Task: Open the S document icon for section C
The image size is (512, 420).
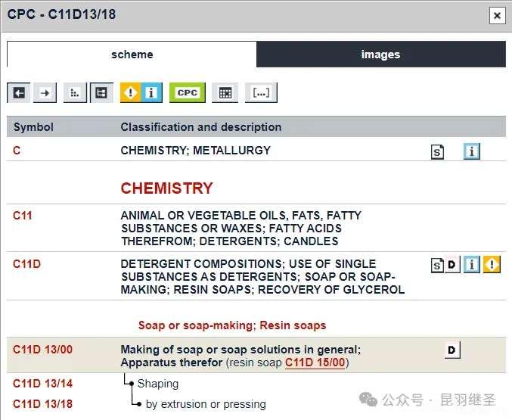Action: click(438, 152)
